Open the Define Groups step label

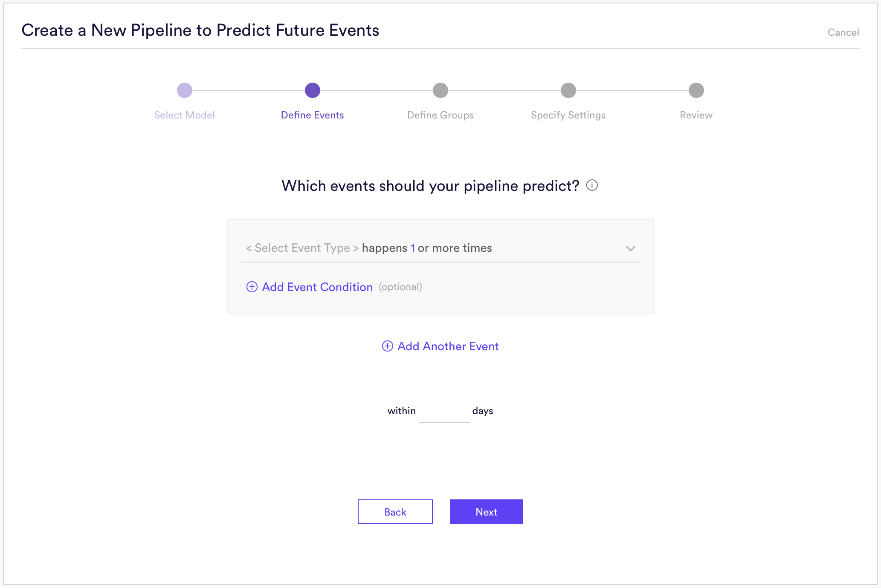pyautogui.click(x=440, y=115)
